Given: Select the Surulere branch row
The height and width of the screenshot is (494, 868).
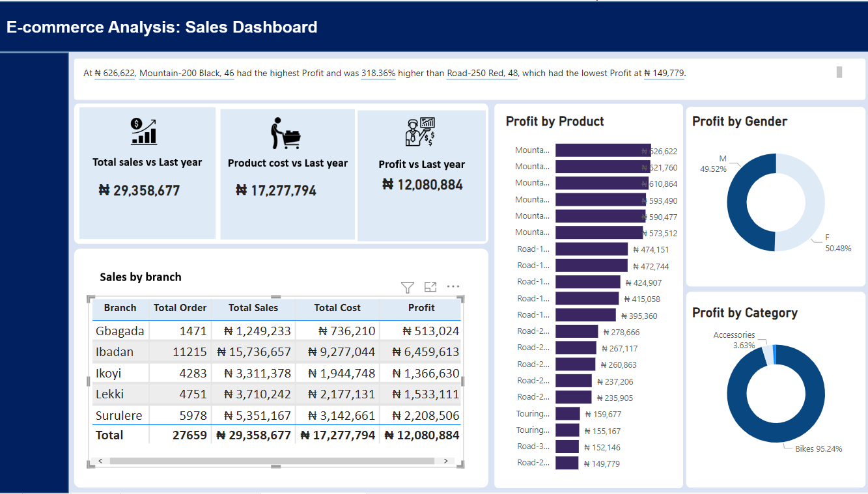Looking at the screenshot, I should point(277,415).
